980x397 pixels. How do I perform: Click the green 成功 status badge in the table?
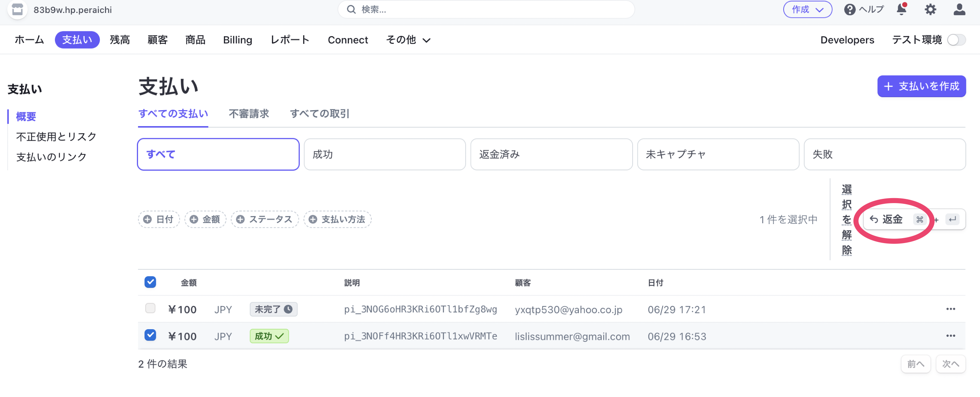269,336
